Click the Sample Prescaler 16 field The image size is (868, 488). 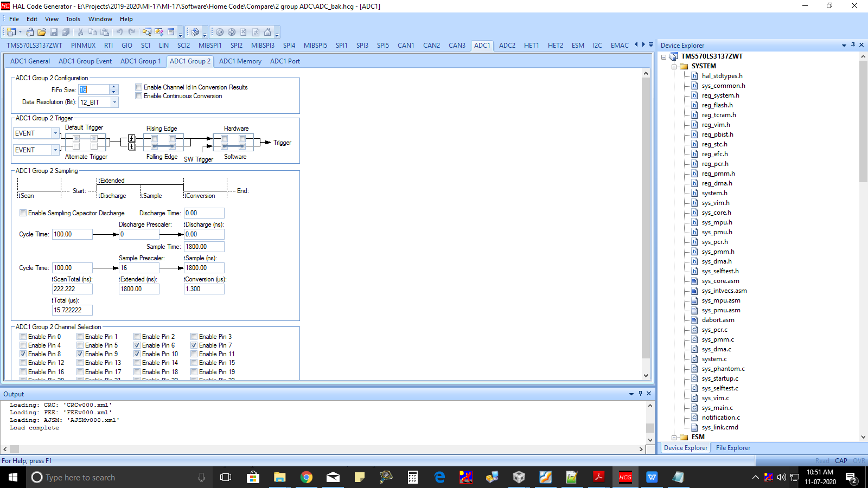tap(139, 268)
